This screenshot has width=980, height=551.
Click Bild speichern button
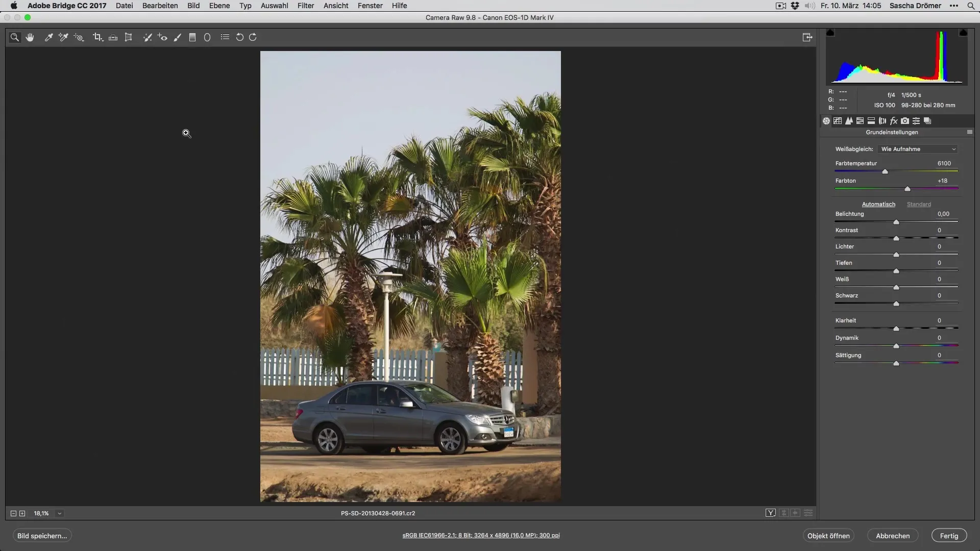(x=42, y=536)
